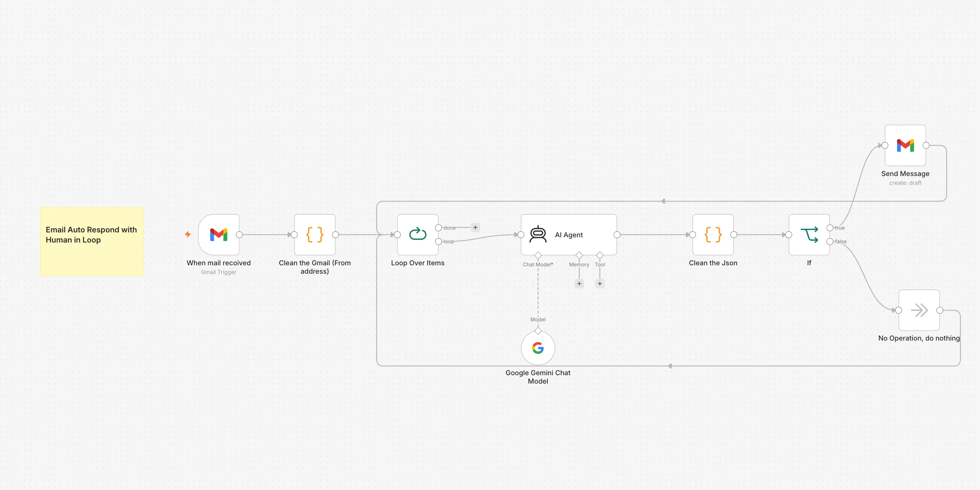Click the 'Clean the Gmail (From address)' label

315,267
